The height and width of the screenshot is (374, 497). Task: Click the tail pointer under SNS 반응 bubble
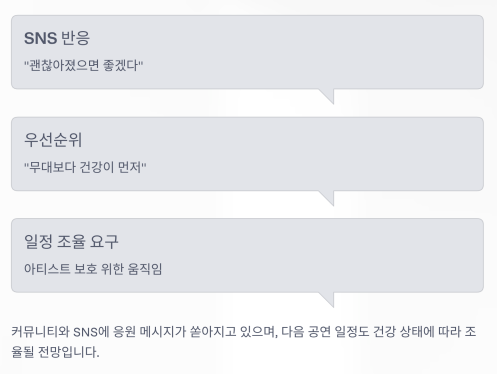pyautogui.click(x=327, y=96)
